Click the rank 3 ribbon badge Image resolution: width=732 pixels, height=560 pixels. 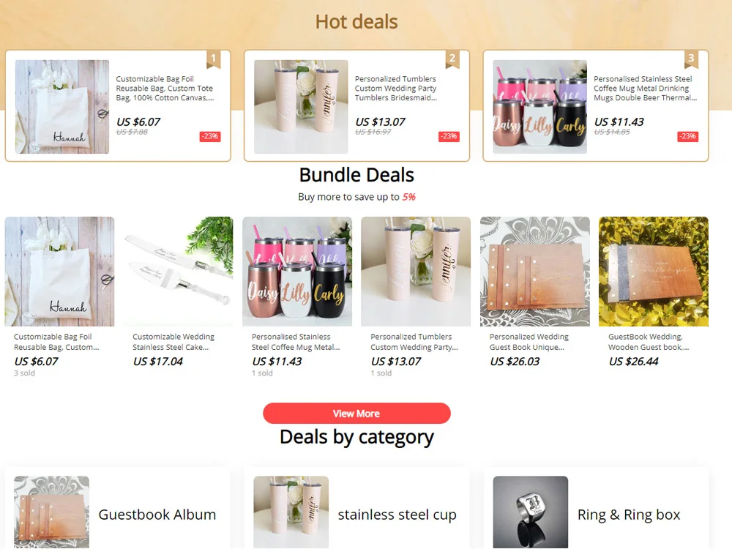692,59
